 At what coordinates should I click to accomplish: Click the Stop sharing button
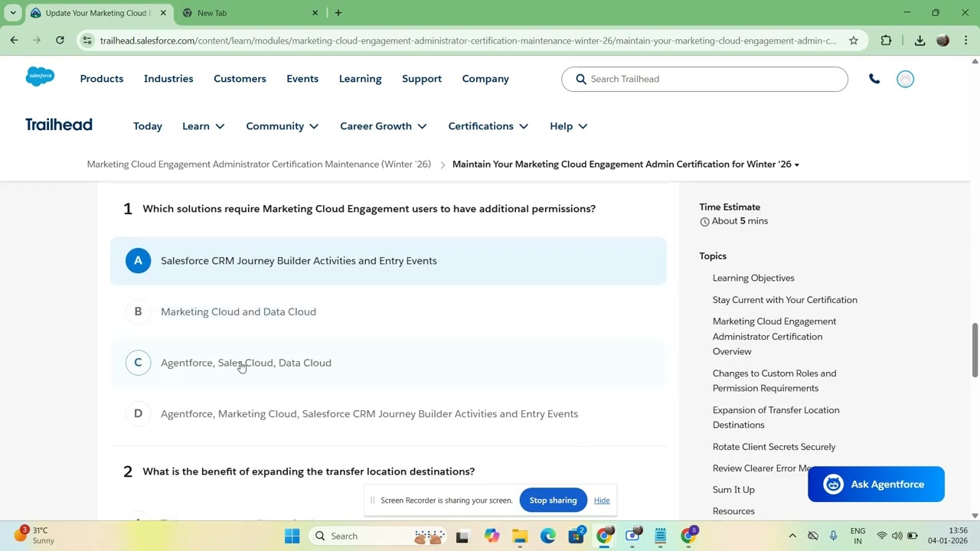pyautogui.click(x=553, y=500)
